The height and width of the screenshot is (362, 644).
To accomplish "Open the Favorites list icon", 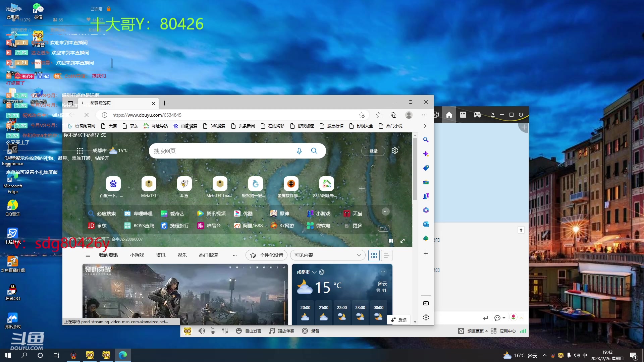I will click(379, 115).
